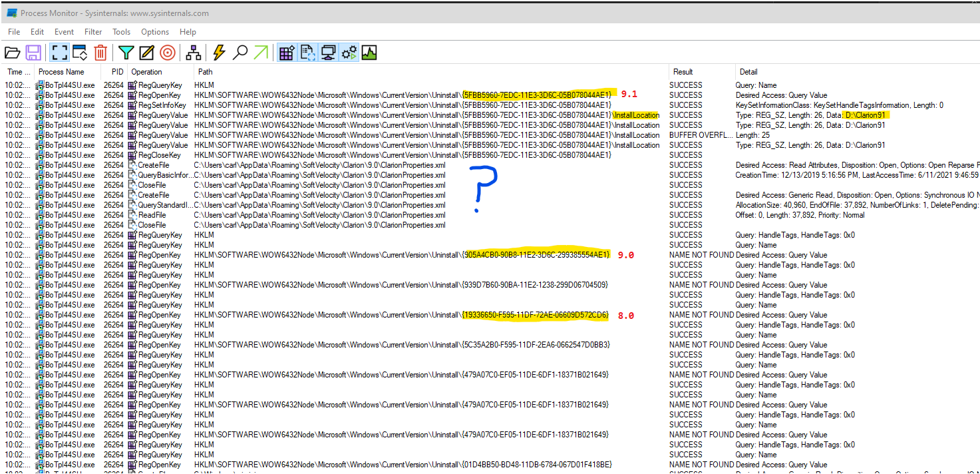This screenshot has height=474, width=980.
Task: Open the Tools menu
Action: (x=121, y=32)
